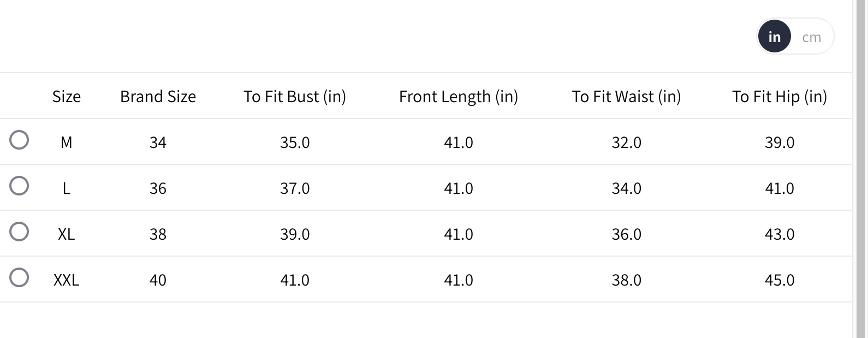This screenshot has height=338, width=868.
Task: Click the Brand Size column header
Action: pos(158,97)
